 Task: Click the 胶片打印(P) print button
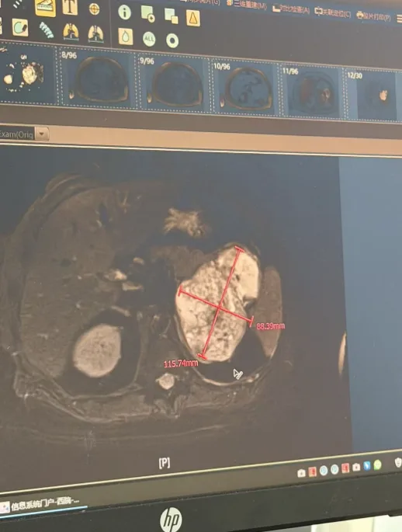[x=373, y=16]
